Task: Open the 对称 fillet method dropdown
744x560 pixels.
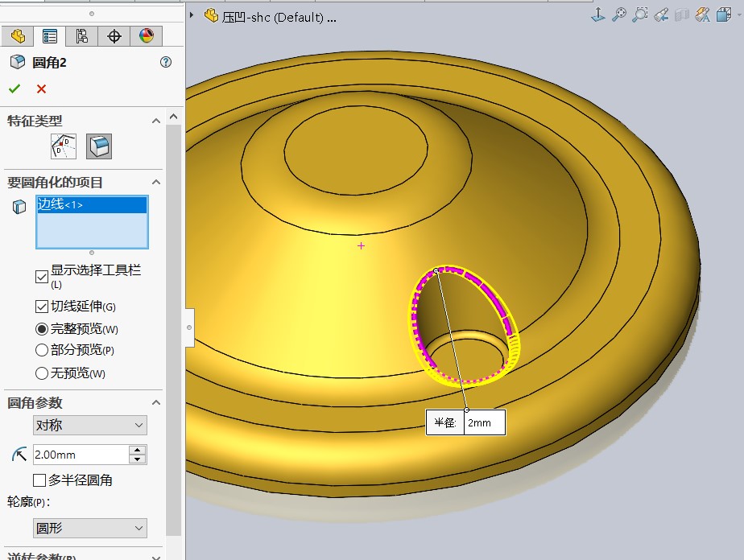Action: point(90,425)
